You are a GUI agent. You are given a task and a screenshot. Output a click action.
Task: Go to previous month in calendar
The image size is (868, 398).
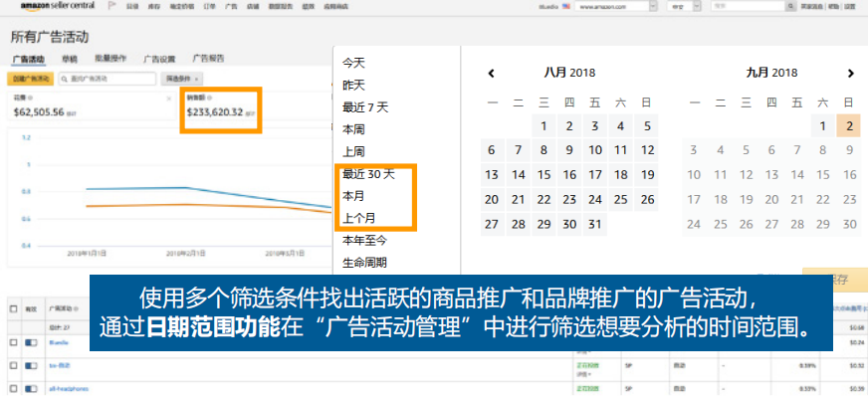coord(491,73)
